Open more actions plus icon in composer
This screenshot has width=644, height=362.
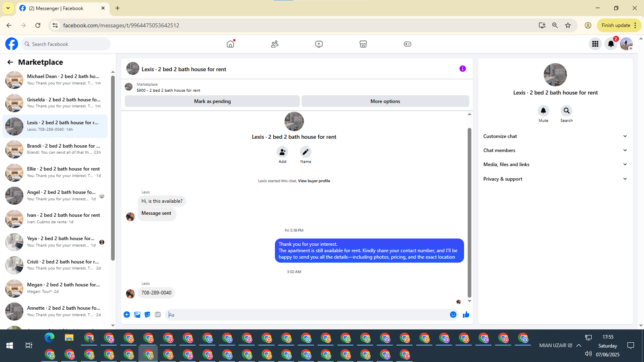127,315
